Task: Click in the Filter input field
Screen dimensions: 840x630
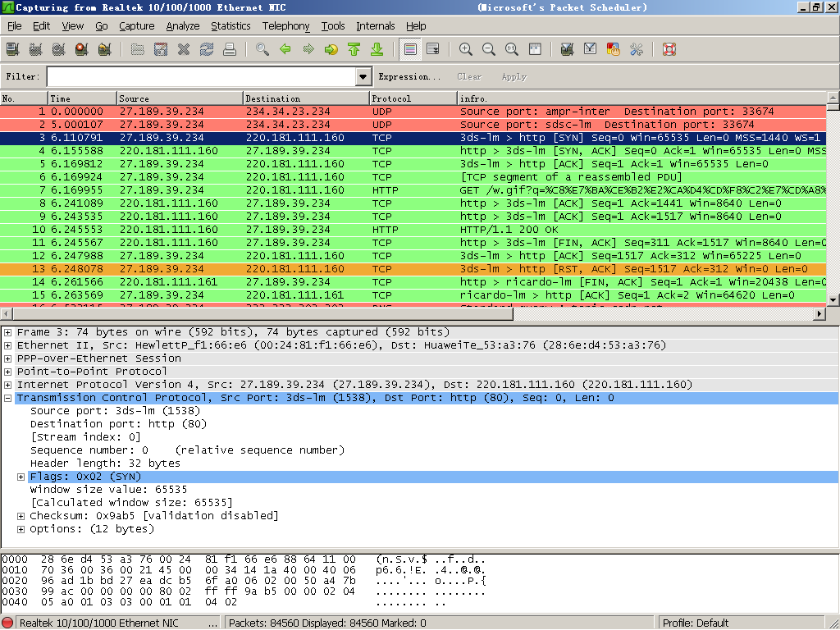Action: click(201, 76)
